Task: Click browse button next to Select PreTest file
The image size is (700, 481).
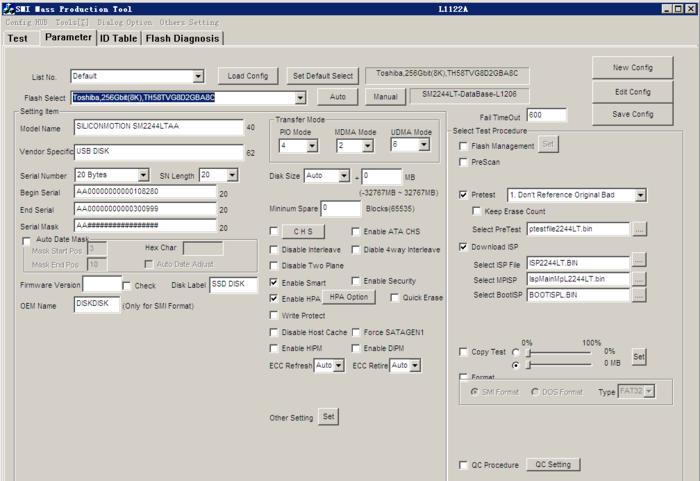Action: [x=639, y=229]
